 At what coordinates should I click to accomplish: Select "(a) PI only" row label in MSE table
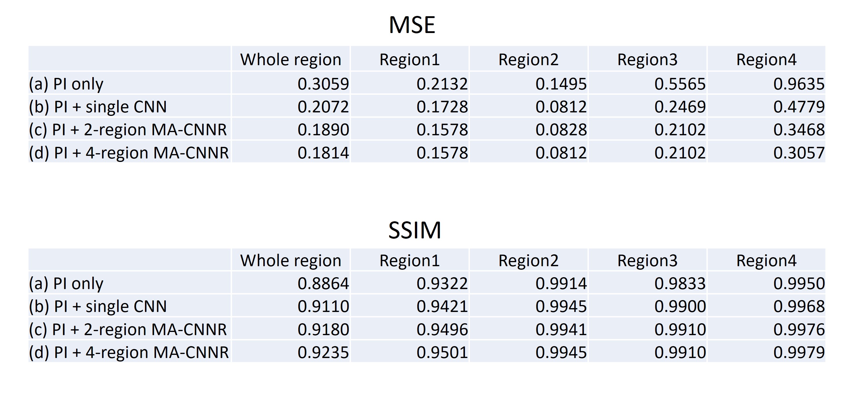66,84
